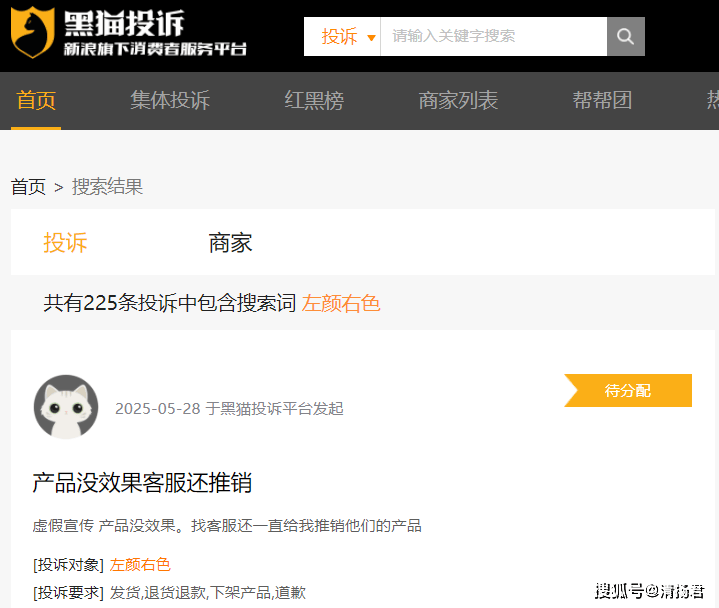719x608 pixels.
Task: Click the black cat shield logo
Action: [33, 32]
